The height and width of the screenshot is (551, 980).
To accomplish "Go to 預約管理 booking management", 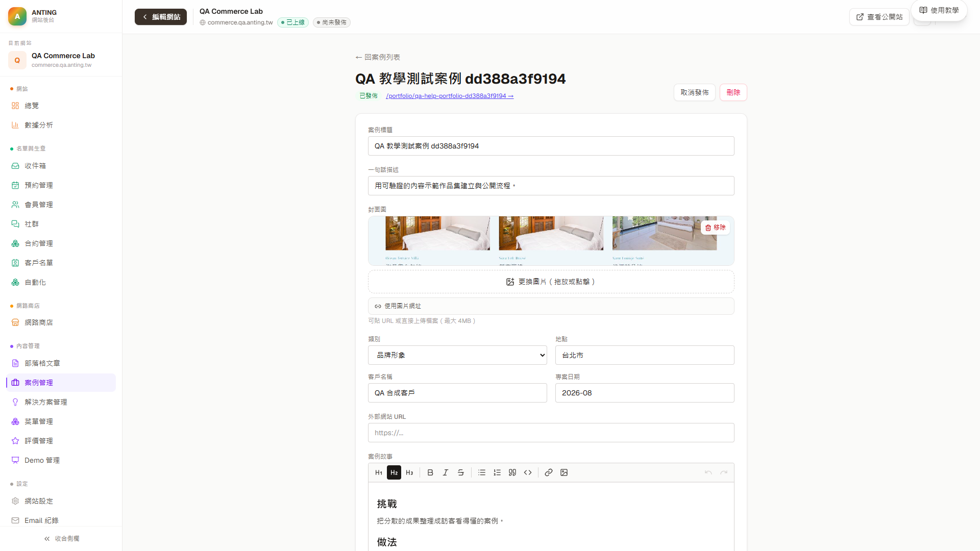I will tap(61, 185).
